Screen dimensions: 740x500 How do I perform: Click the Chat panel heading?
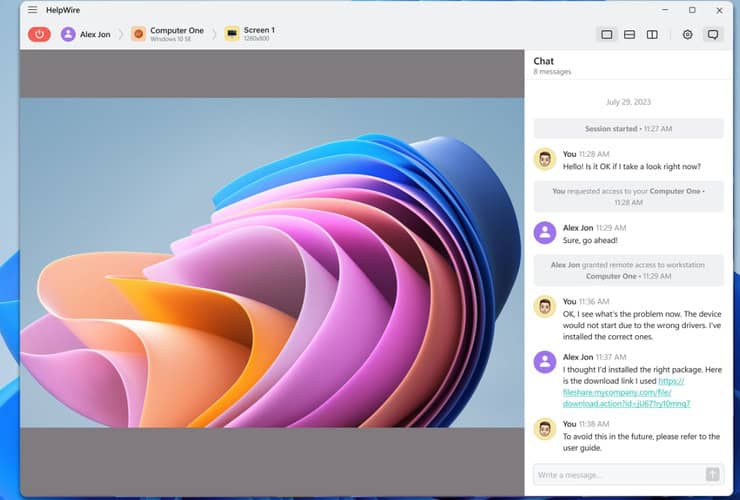click(543, 61)
